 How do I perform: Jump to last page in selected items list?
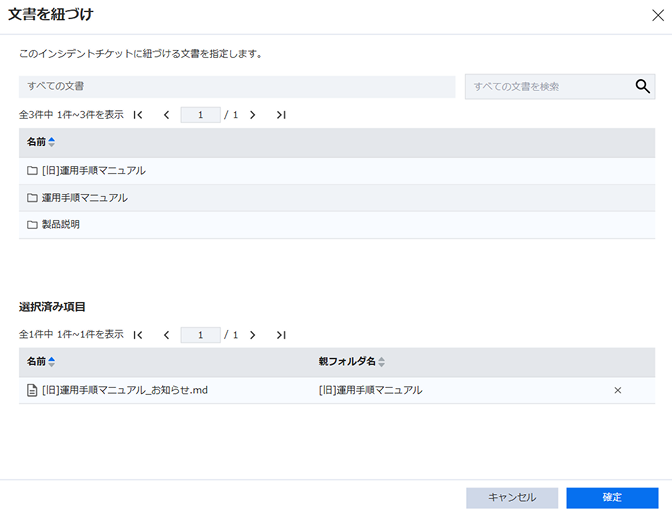[x=281, y=335]
